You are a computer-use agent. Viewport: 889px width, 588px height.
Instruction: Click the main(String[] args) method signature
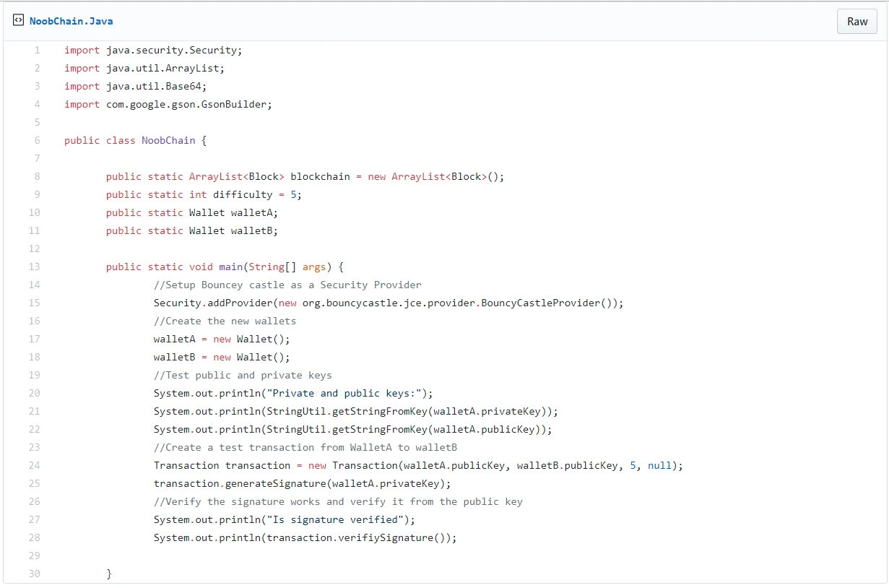225,267
